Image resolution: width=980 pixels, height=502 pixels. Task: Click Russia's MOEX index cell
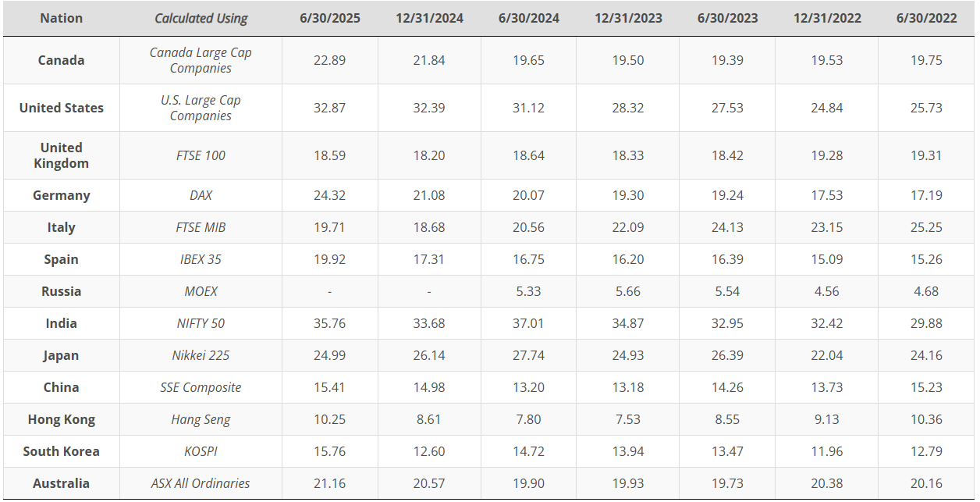click(x=201, y=291)
